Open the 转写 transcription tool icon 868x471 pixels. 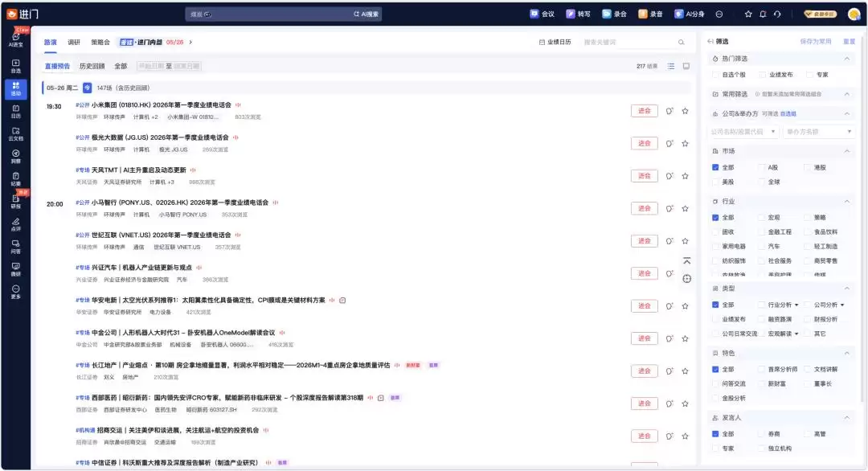click(578, 14)
